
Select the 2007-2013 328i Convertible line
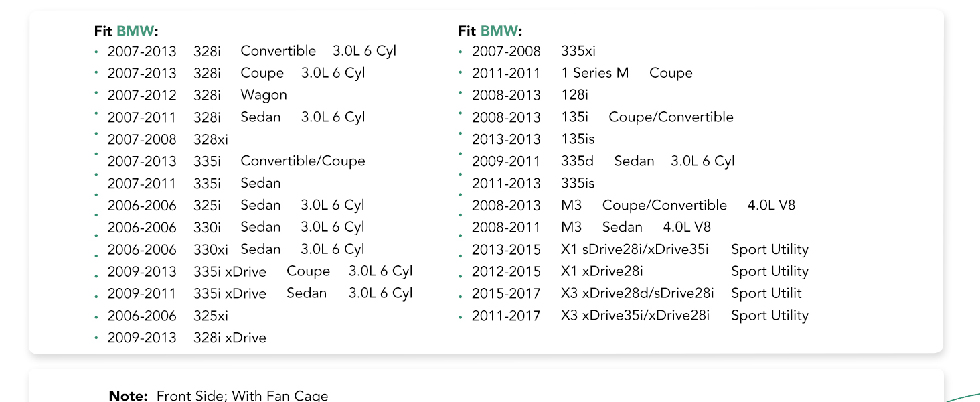tap(252, 51)
